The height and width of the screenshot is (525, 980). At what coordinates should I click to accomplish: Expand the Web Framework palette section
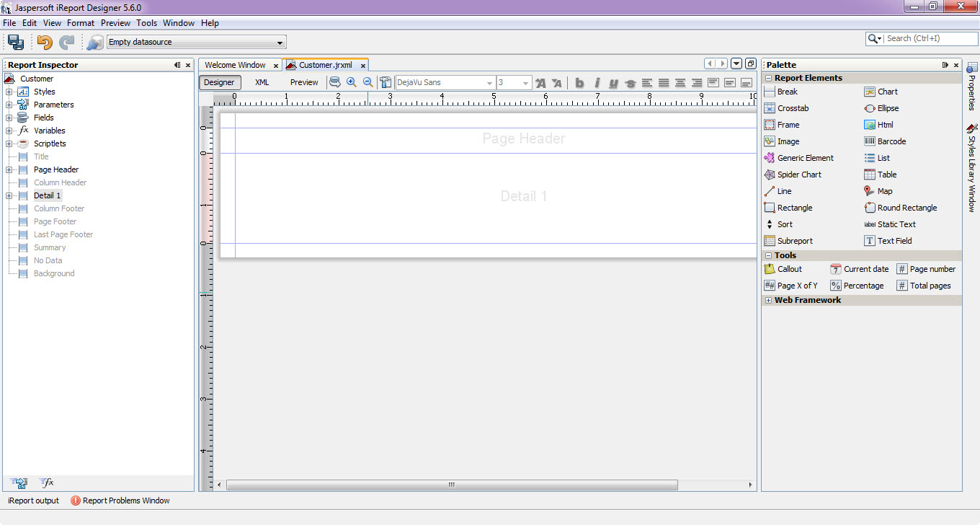(x=767, y=300)
